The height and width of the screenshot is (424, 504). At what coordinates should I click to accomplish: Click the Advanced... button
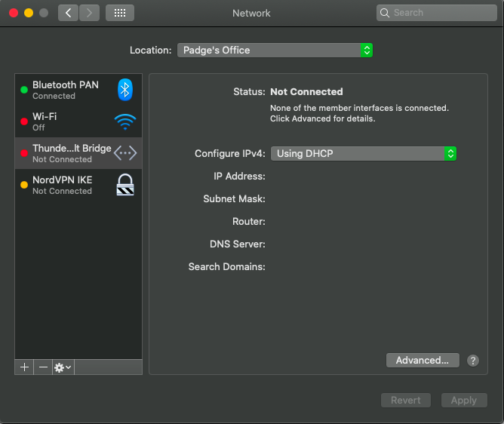pos(423,361)
